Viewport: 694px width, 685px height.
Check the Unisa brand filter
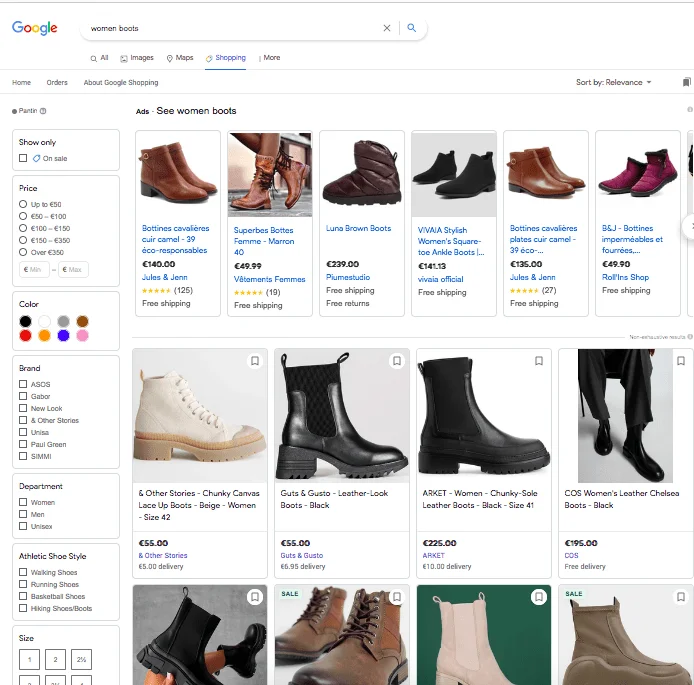tap(23, 432)
